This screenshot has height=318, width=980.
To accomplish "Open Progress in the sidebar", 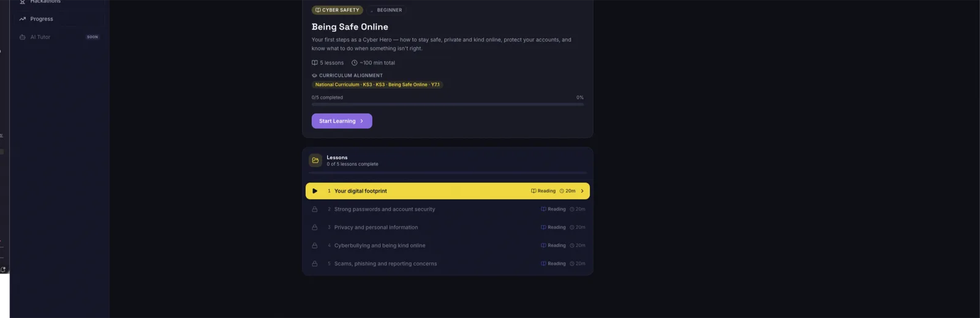I will (59, 19).
